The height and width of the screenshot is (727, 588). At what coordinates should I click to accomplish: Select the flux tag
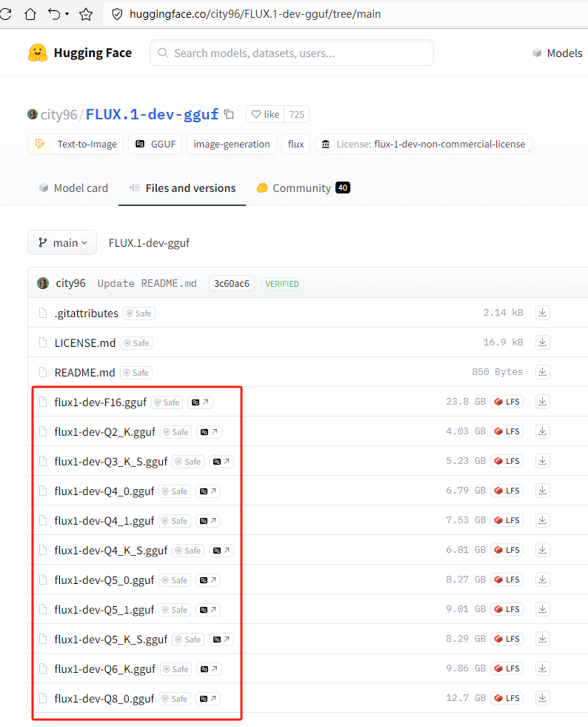click(x=295, y=145)
